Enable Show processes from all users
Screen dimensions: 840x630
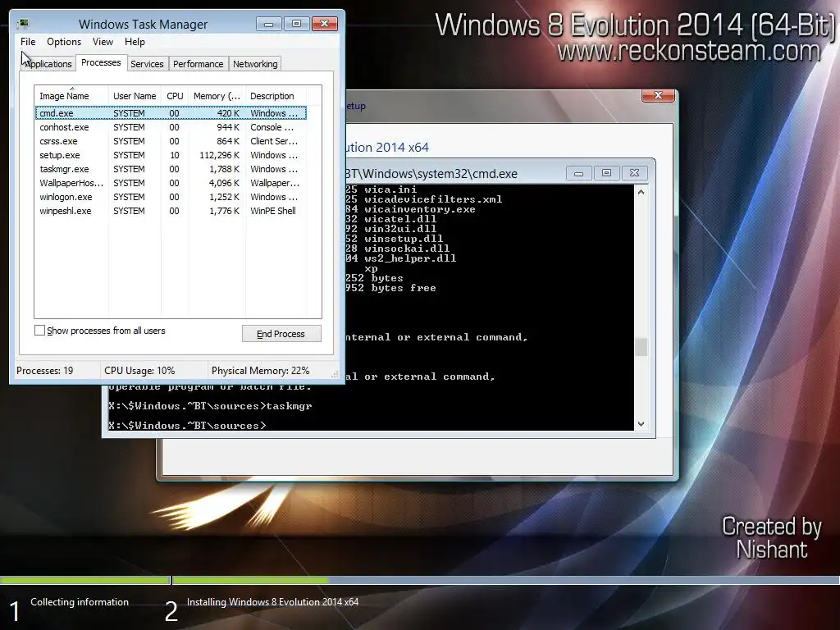tap(39, 330)
